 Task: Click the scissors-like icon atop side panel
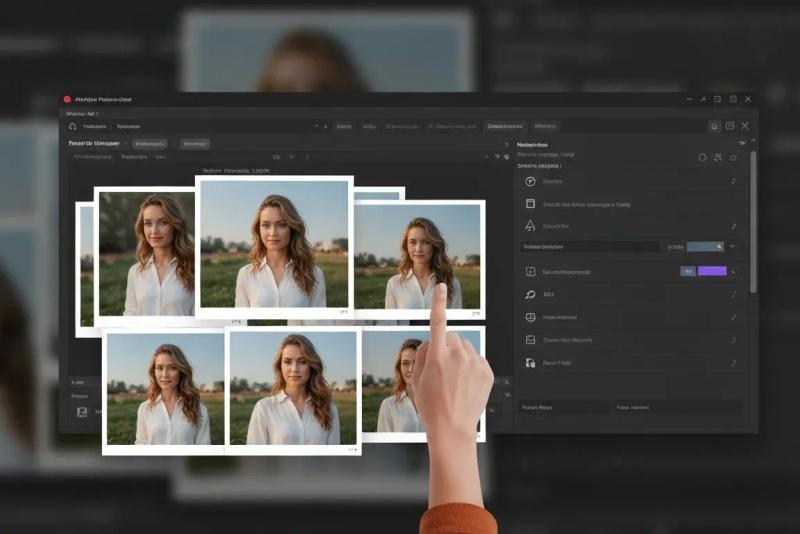pos(718,157)
